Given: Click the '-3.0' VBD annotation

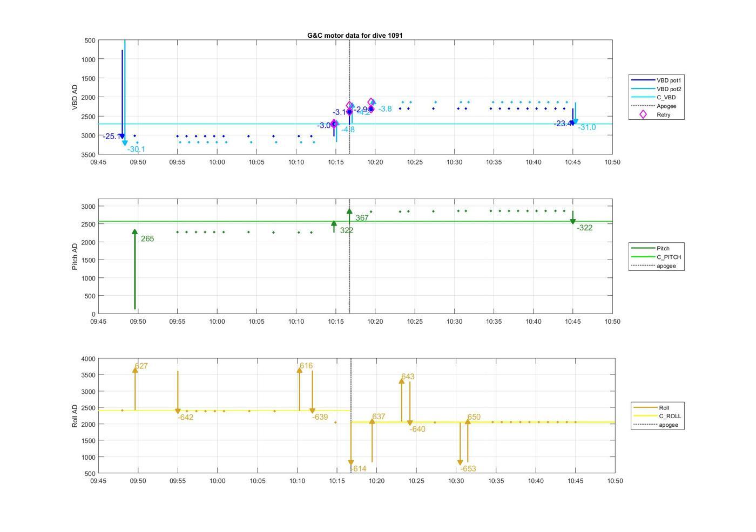Looking at the screenshot, I should 324,126.
